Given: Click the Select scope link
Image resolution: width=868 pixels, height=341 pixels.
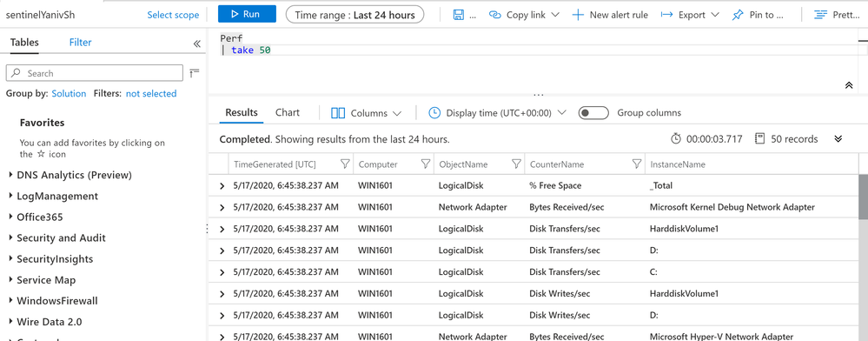Looking at the screenshot, I should point(173,15).
